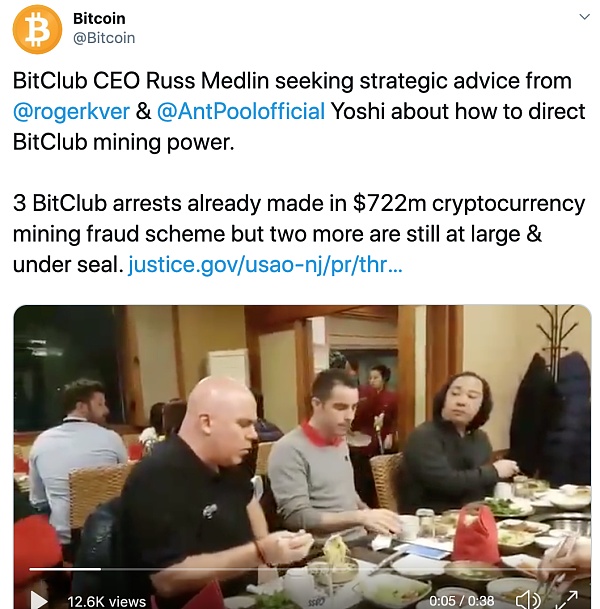Click the second paragraph about BitClub arrests
This screenshot has height=609, width=600.
pyautogui.click(x=299, y=234)
